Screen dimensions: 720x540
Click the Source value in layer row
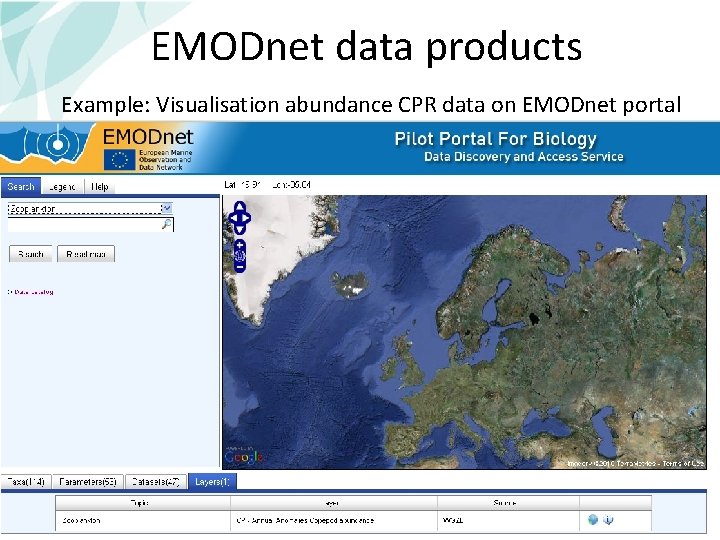coord(453,520)
